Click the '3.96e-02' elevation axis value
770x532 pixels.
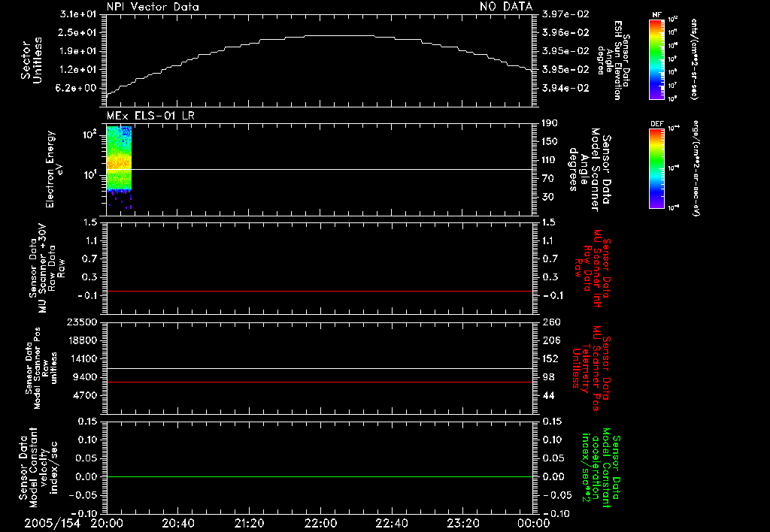click(565, 32)
